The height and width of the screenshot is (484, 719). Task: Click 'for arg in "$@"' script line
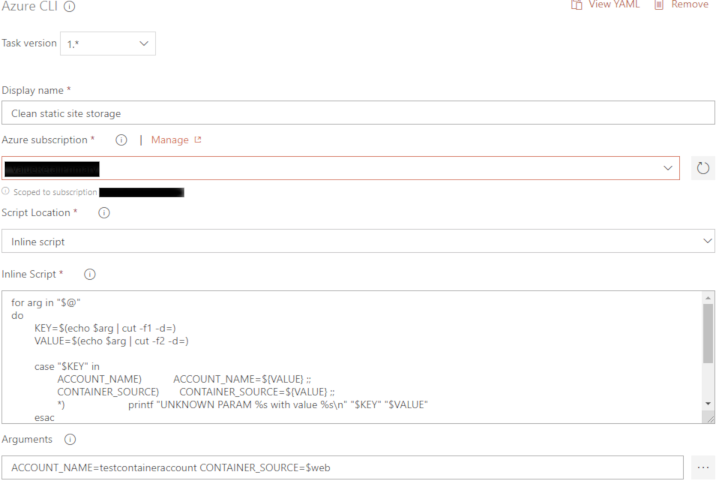tap(46, 302)
